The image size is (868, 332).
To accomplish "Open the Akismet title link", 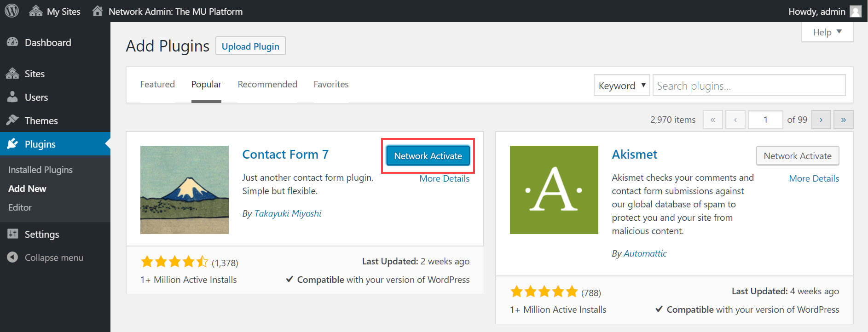I will point(635,155).
